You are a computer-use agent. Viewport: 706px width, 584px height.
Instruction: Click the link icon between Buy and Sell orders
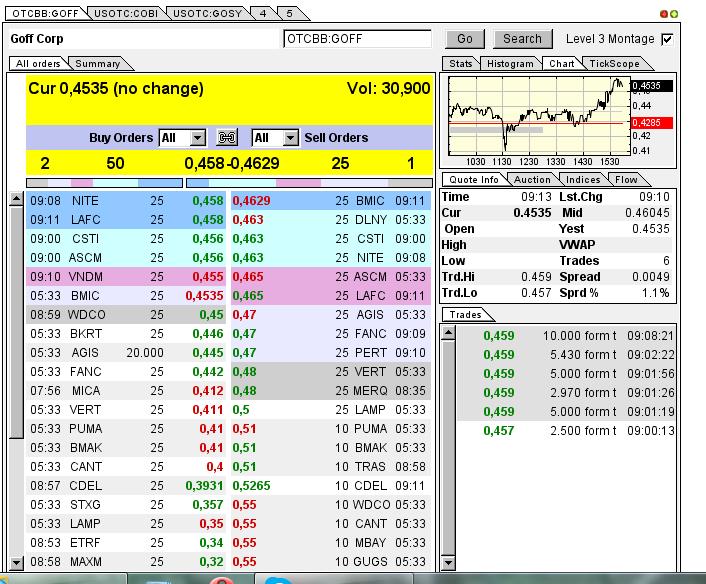pyautogui.click(x=227, y=137)
